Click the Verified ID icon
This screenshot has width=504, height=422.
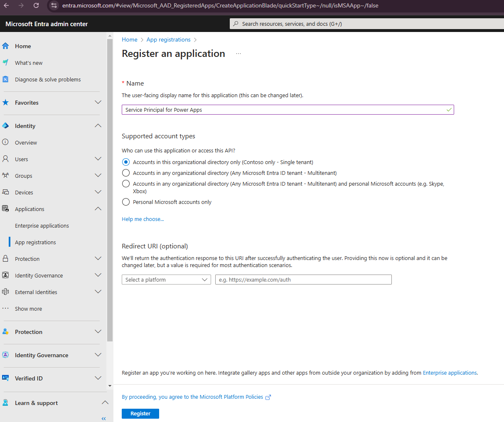tap(5, 378)
